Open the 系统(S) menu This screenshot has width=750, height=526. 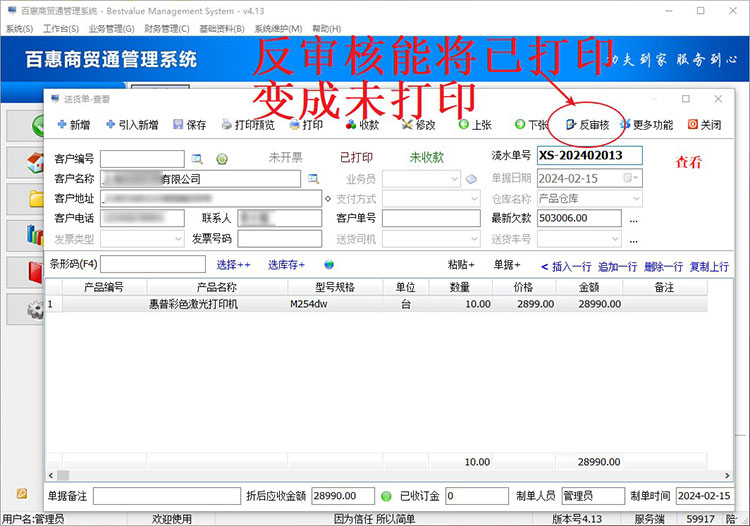pos(19,29)
